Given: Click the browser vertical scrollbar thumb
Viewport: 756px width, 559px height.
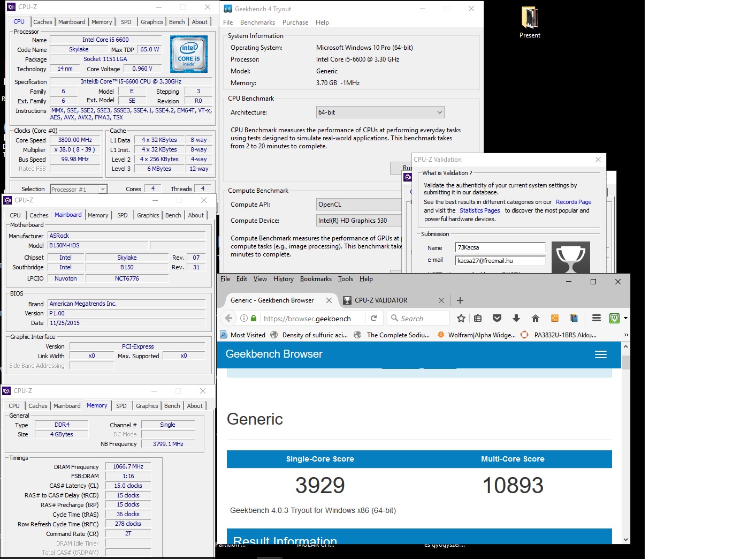Looking at the screenshot, I should click(625, 362).
